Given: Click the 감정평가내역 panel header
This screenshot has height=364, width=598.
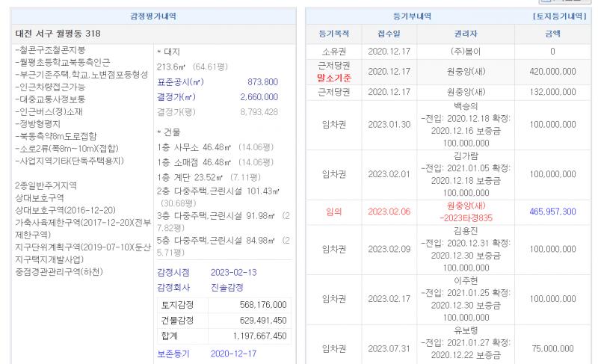Looking at the screenshot, I should point(153,16).
